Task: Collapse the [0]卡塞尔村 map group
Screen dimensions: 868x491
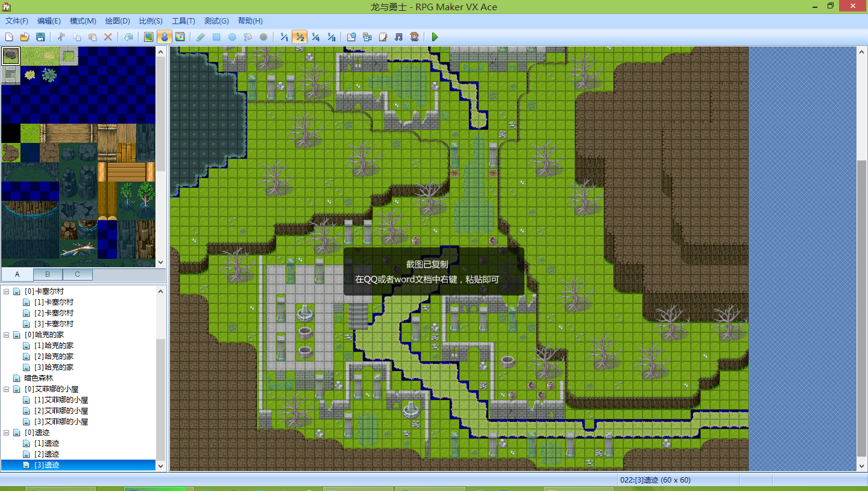Action: coord(7,291)
